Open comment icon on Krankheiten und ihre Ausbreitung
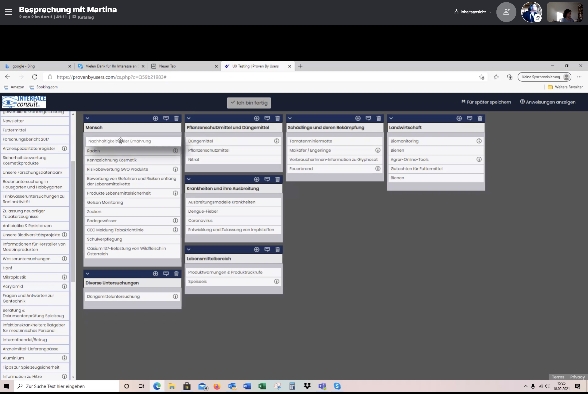 [x=267, y=179]
